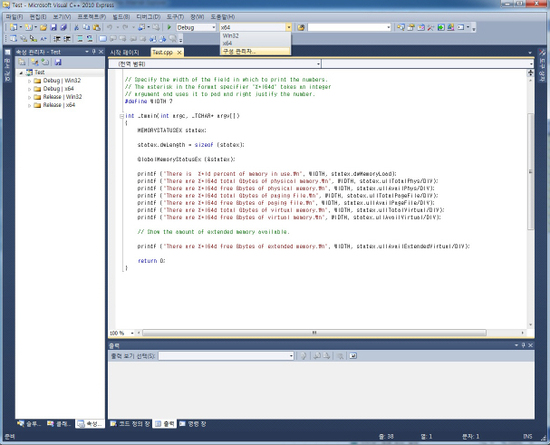550x445 pixels.
Task: Click the green arrow Start Page icon
Action: (x=441, y=27)
